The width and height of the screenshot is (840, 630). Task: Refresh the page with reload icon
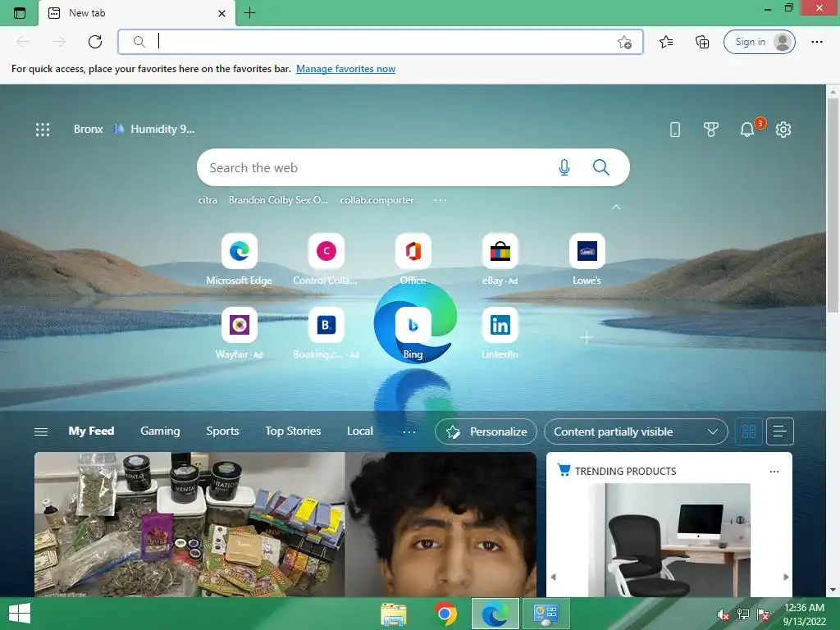(x=95, y=42)
